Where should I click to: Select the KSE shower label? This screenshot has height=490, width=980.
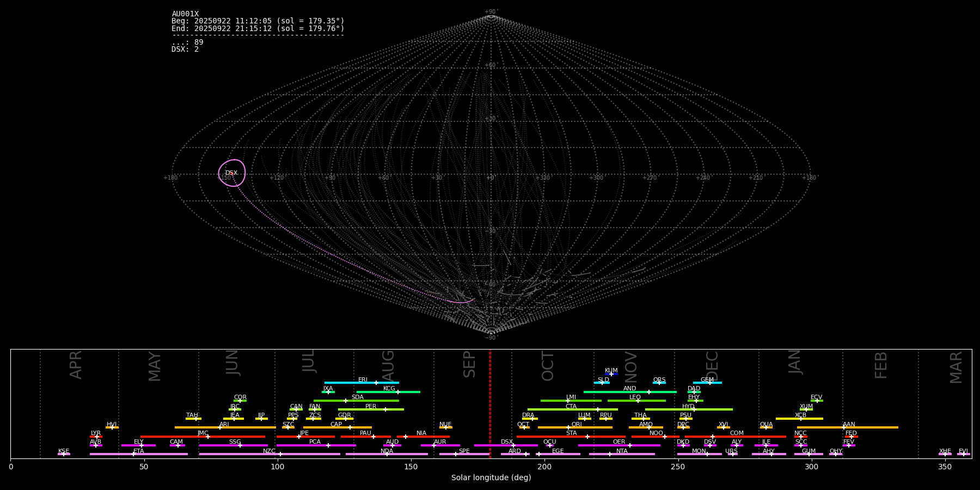(64, 451)
